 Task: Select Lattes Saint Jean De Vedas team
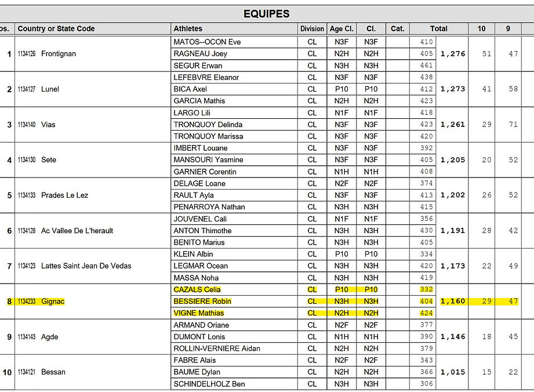(x=86, y=266)
